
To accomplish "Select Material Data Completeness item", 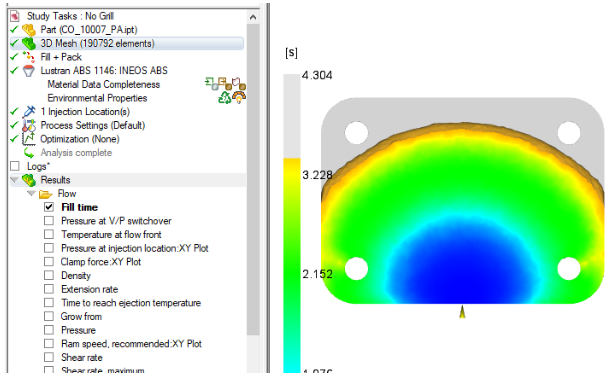I will point(103,84).
